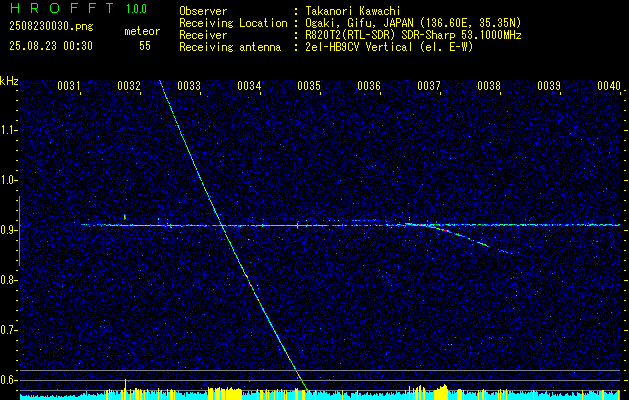Click the 0040 time marker

609,86
